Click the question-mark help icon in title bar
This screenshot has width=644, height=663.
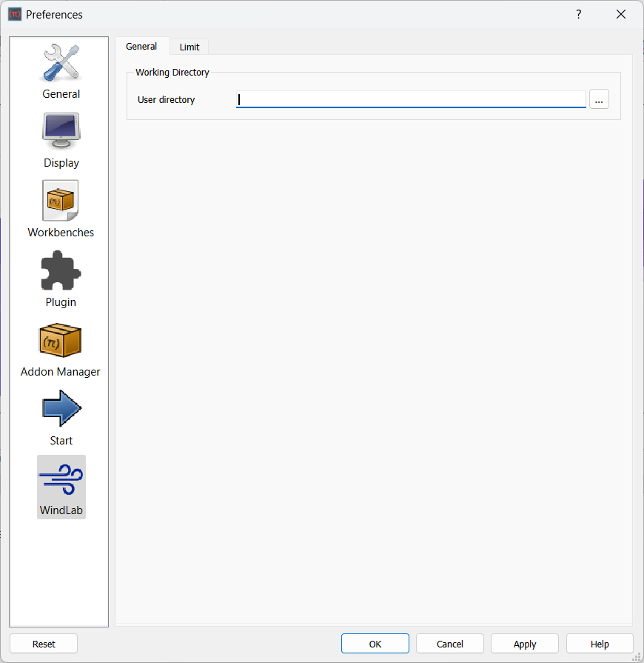[578, 14]
